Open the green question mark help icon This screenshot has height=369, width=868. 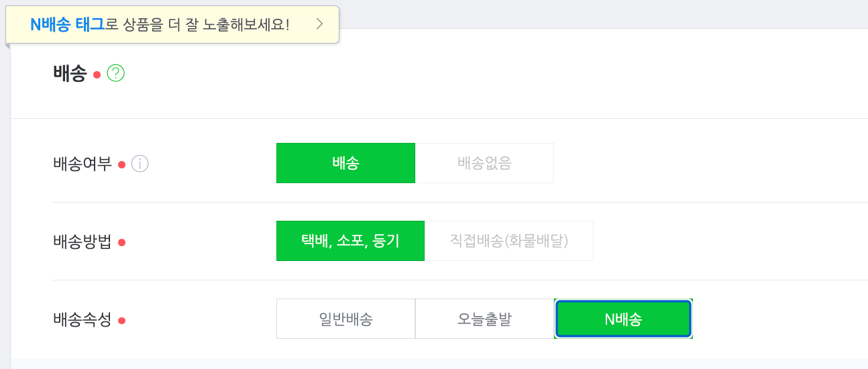pos(116,73)
